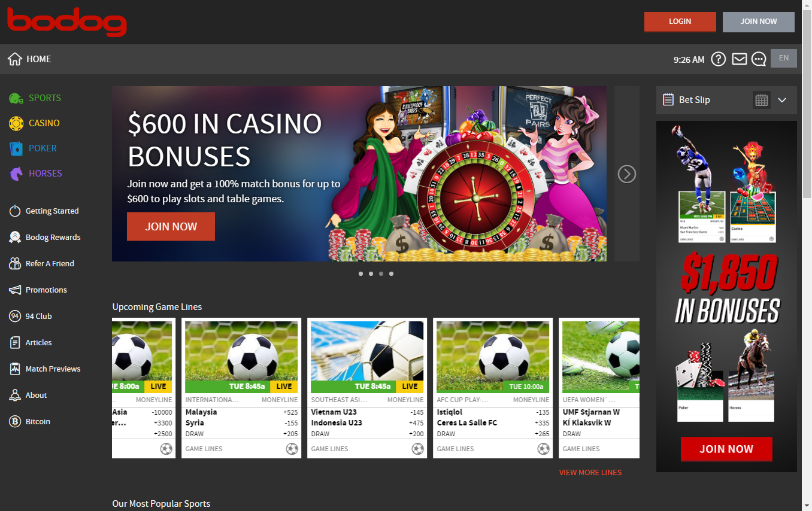The width and height of the screenshot is (812, 511).
Task: Click the 94 Club badge icon
Action: click(x=15, y=317)
